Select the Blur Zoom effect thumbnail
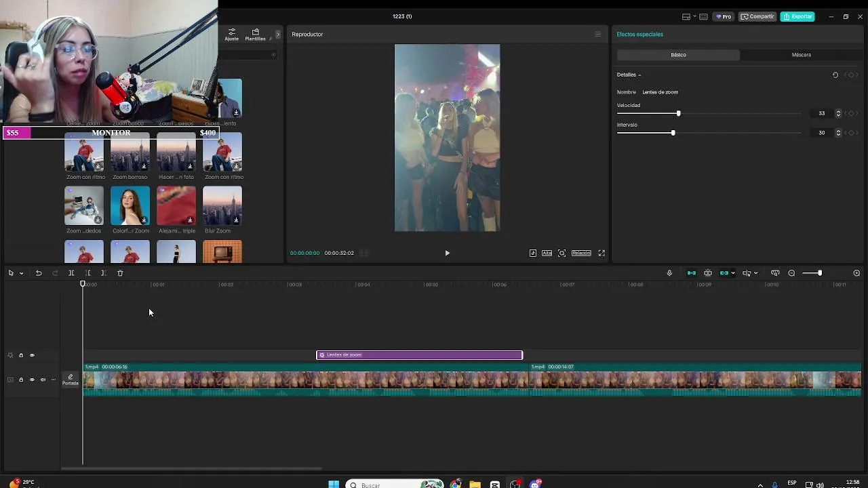The width and height of the screenshot is (868, 488). coord(222,206)
